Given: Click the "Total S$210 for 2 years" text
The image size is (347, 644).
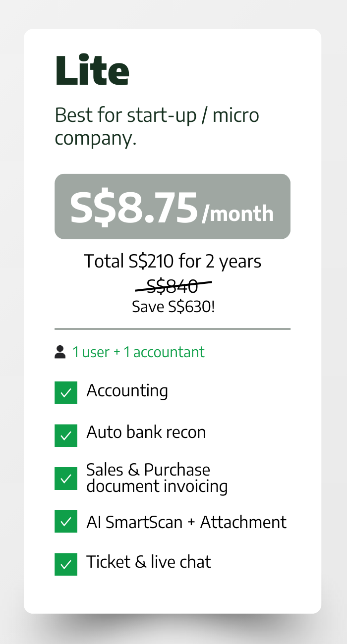Looking at the screenshot, I should 172,261.
